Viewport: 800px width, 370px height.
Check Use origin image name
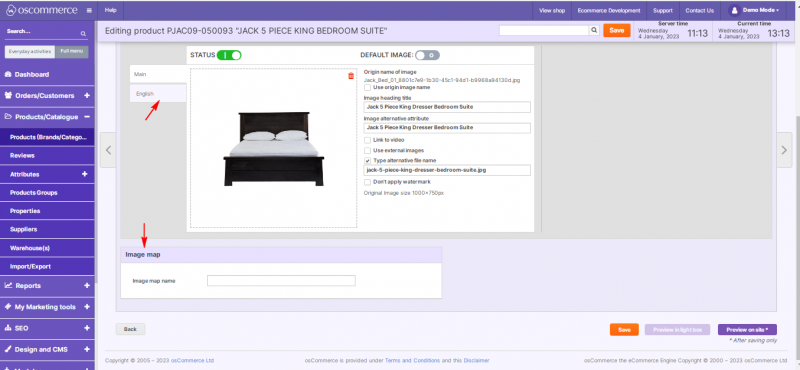367,88
